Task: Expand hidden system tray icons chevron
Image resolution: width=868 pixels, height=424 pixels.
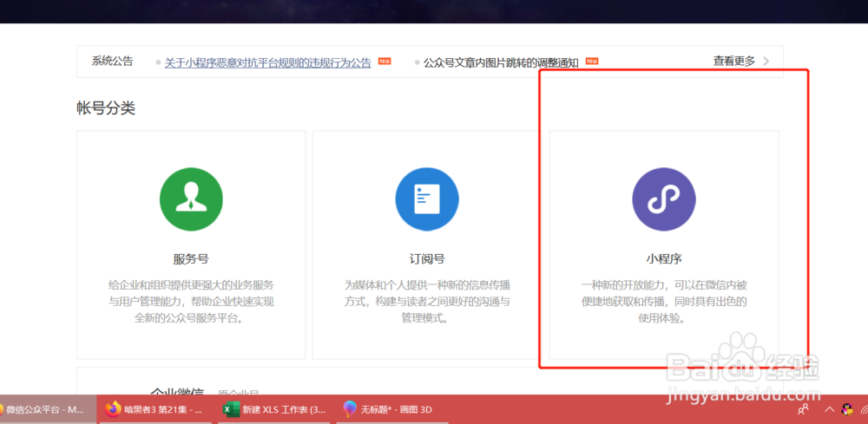Action: pos(829,409)
